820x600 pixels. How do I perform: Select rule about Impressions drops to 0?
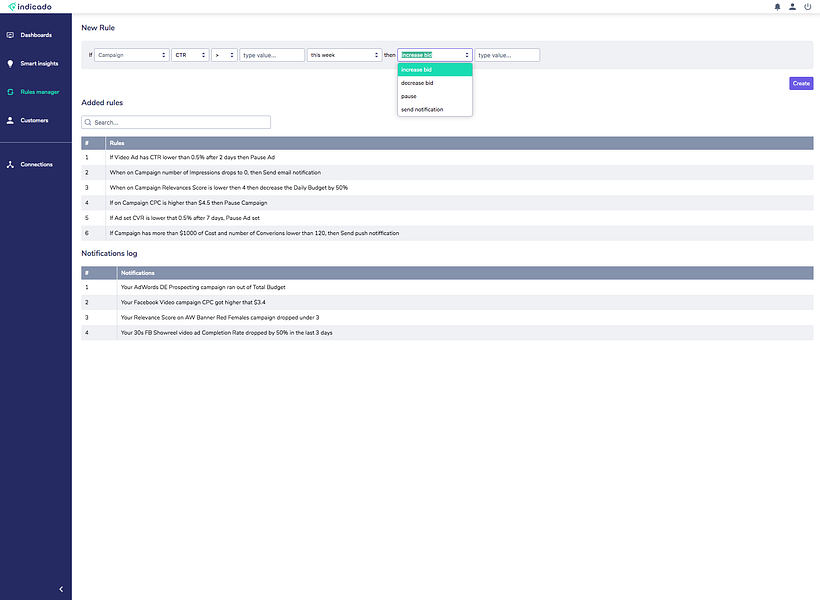point(447,173)
